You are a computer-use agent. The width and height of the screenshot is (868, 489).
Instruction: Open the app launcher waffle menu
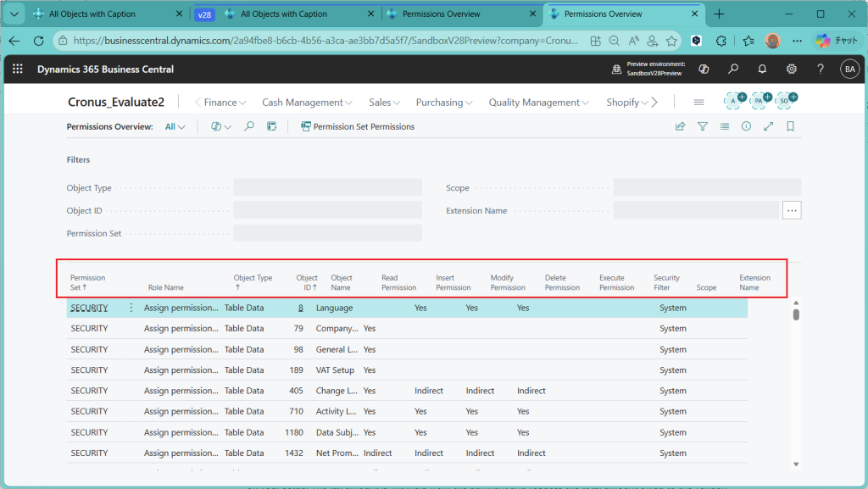pos(18,69)
